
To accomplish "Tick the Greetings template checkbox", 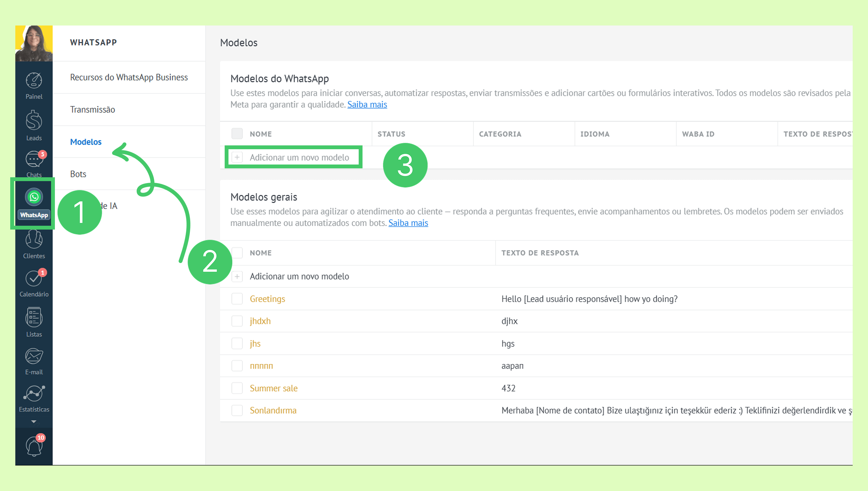I will 237,299.
